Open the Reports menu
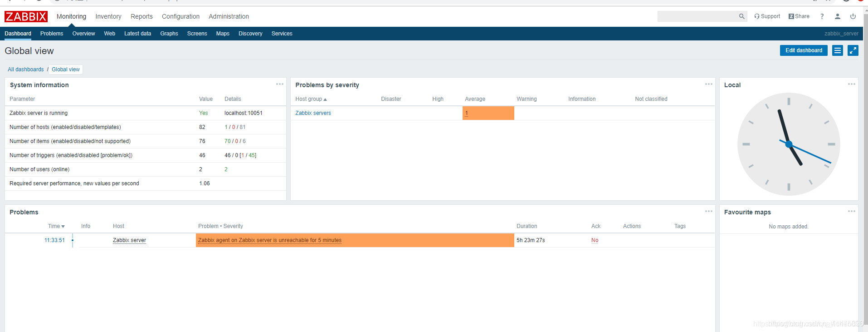This screenshot has height=332, width=868. point(141,16)
